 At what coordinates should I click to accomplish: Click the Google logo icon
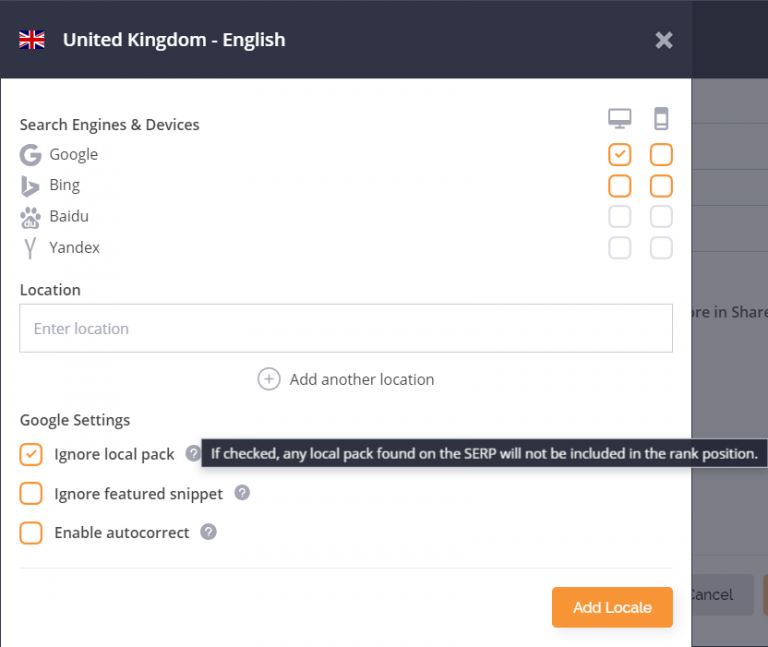(31, 155)
